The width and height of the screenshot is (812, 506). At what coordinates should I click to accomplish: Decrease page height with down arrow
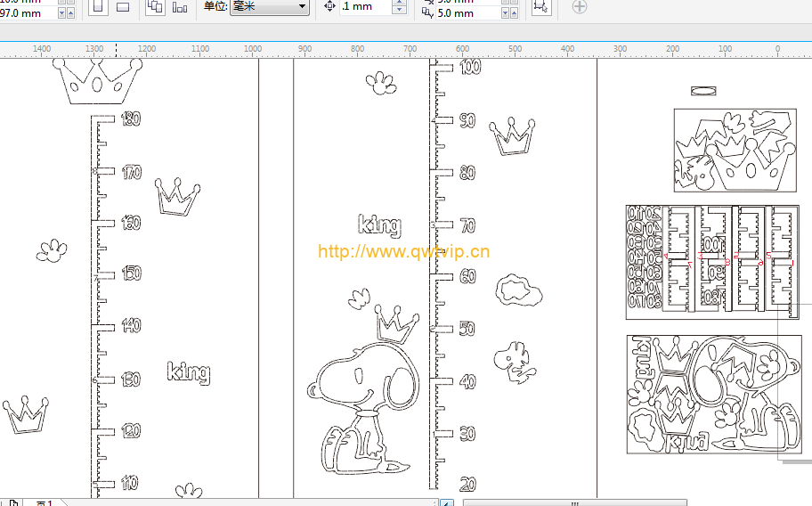point(61,14)
